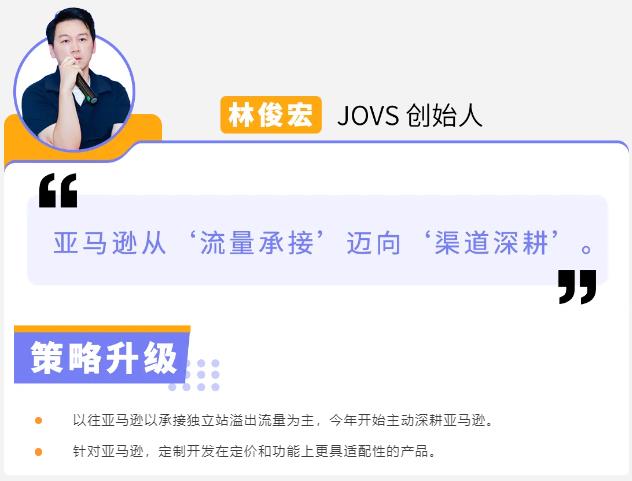The image size is (632, 481).
Task: Click the opening black quotation mark icon
Action: click(58, 191)
